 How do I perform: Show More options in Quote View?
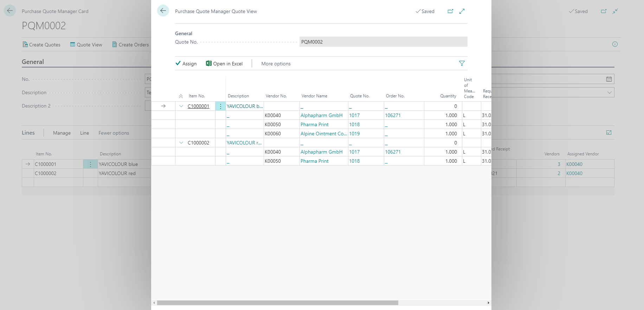pyautogui.click(x=276, y=64)
